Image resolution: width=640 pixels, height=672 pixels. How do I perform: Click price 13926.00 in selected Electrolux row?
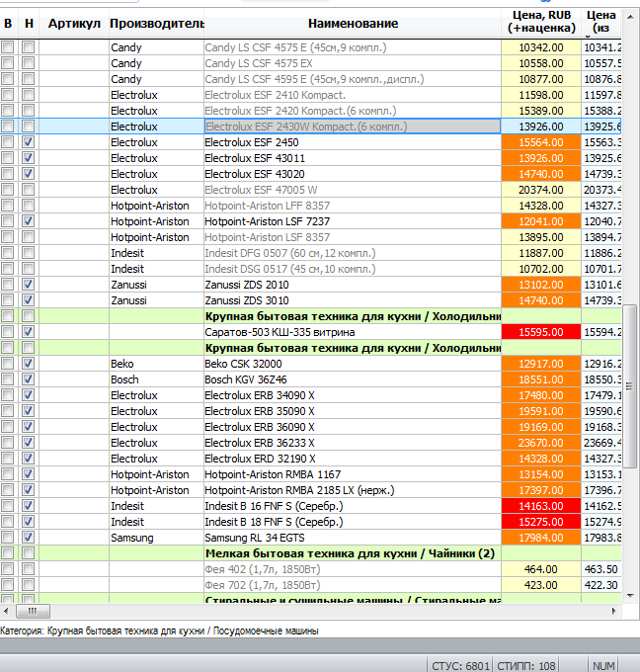point(541,126)
